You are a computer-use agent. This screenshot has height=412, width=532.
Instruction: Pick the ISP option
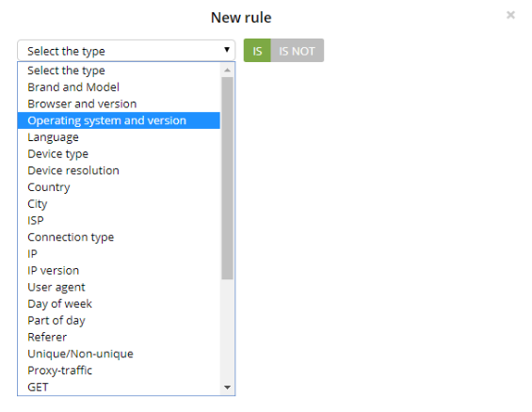click(x=119, y=220)
